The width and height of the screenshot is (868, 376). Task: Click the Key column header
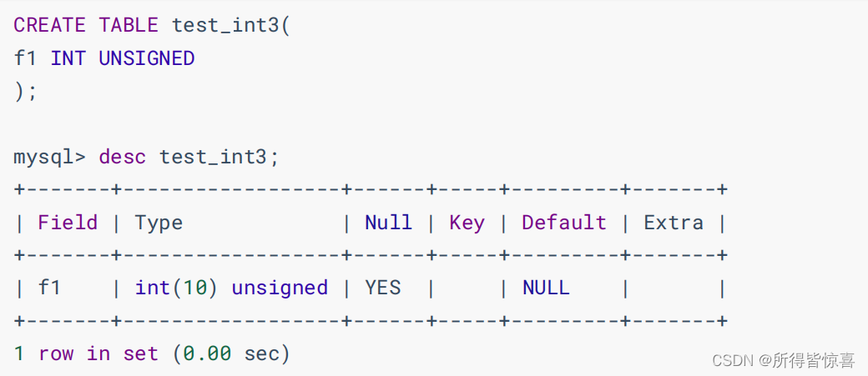tap(467, 223)
